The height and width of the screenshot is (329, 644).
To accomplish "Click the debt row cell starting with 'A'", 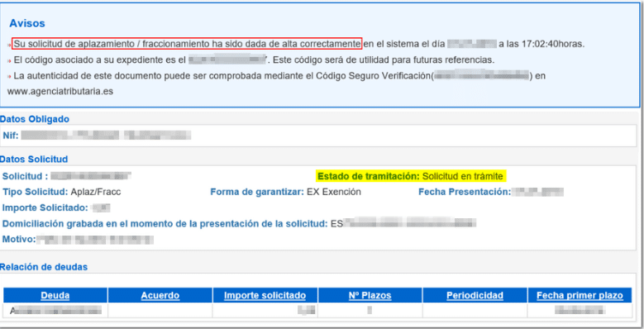I will coord(55,311).
